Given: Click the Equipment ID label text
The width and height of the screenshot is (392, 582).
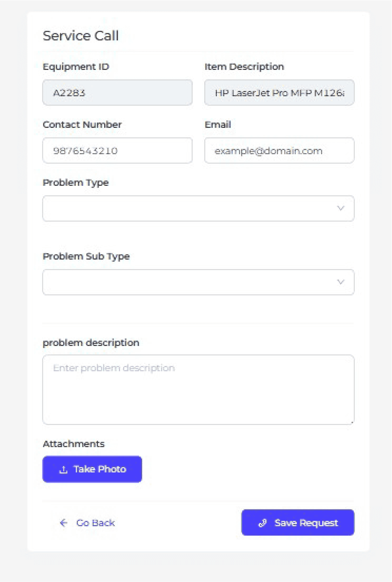Looking at the screenshot, I should [76, 67].
